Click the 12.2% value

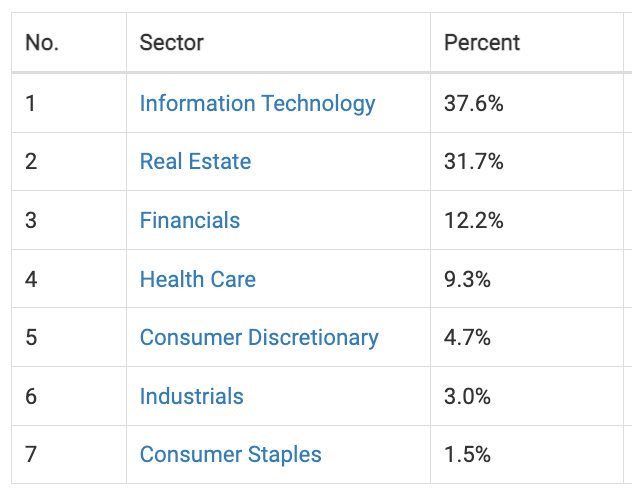click(x=474, y=220)
